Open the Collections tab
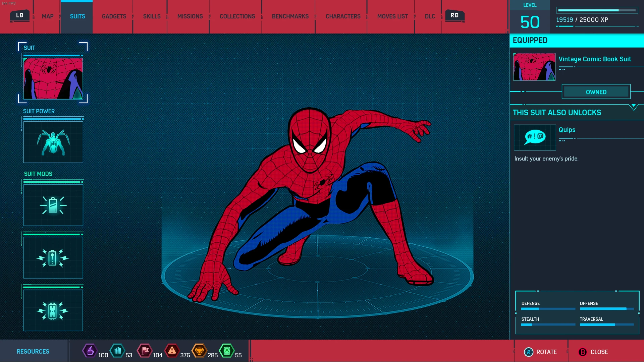The width and height of the screenshot is (644, 362). click(x=237, y=16)
